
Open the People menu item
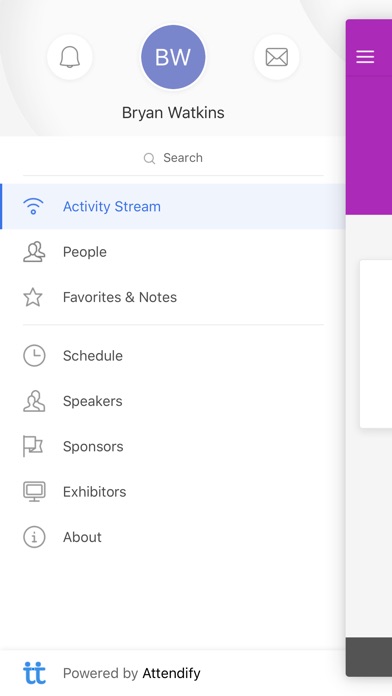coord(173,252)
